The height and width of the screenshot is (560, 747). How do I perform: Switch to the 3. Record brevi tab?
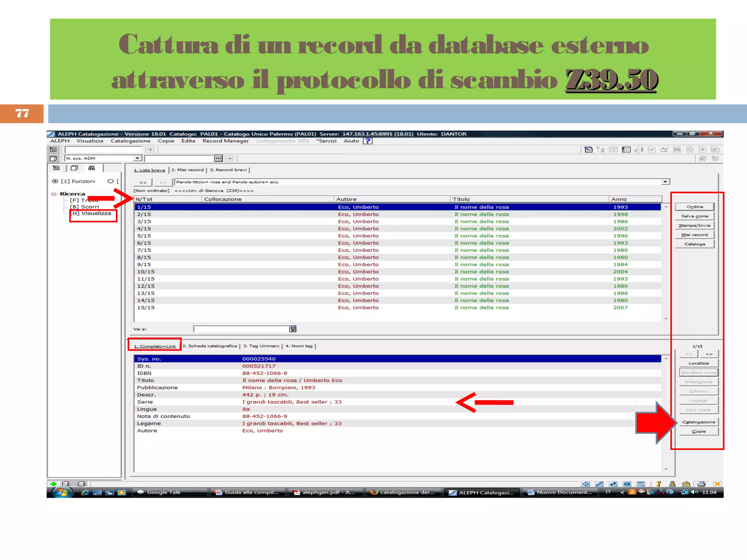(228, 170)
